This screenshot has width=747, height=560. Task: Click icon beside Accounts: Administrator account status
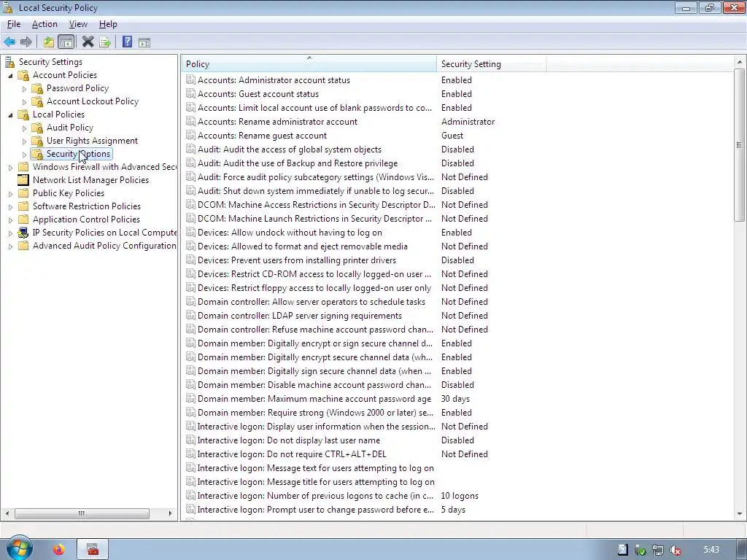coord(190,80)
